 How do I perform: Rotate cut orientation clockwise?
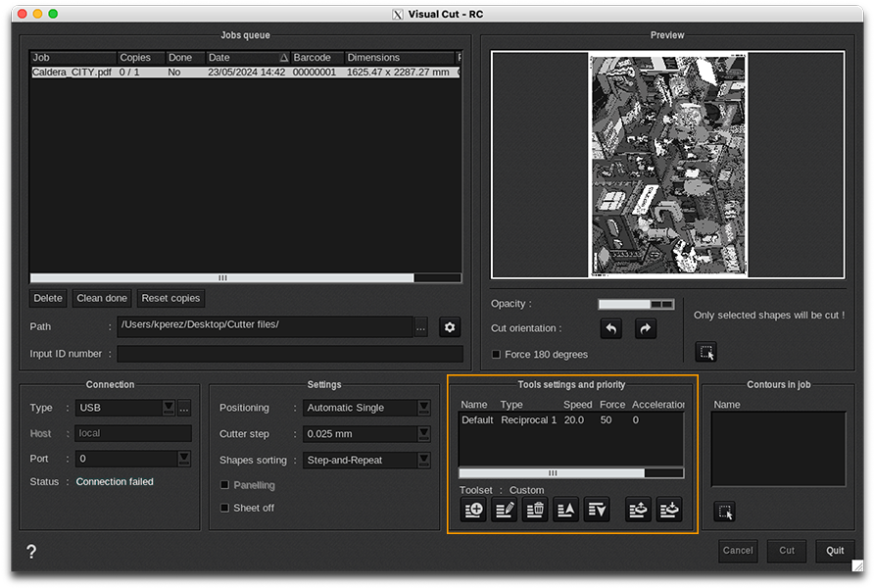click(646, 329)
